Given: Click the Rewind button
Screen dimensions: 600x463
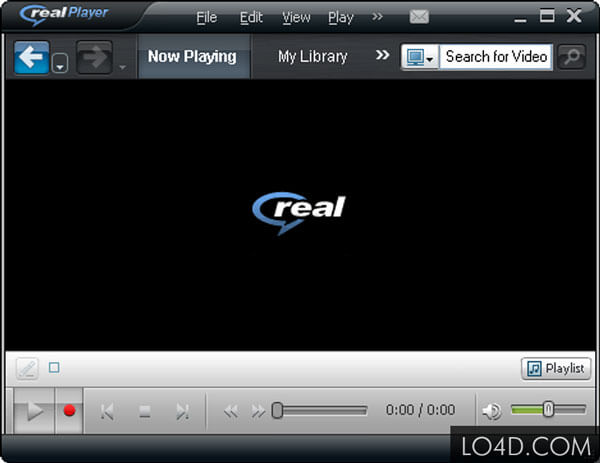Looking at the screenshot, I should point(231,411).
